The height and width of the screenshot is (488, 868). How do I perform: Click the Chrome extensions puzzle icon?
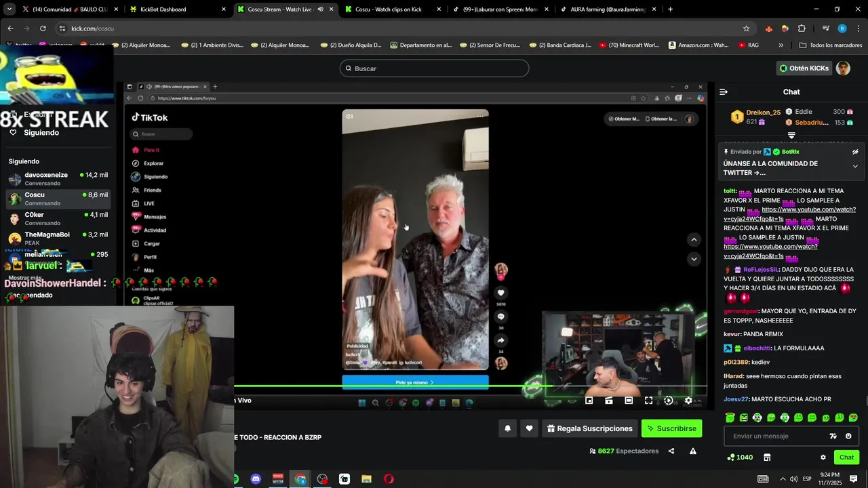pos(802,28)
